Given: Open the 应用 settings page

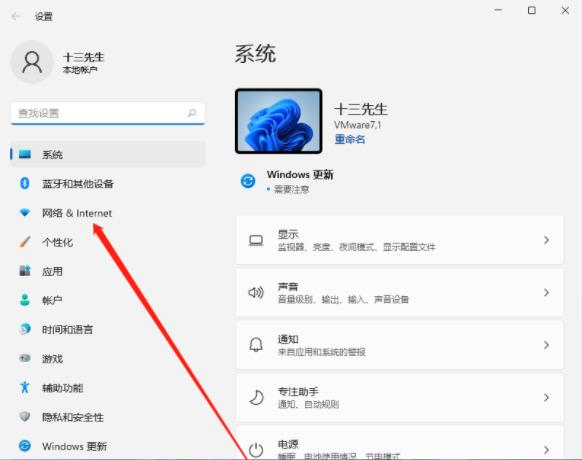Looking at the screenshot, I should (108, 271).
